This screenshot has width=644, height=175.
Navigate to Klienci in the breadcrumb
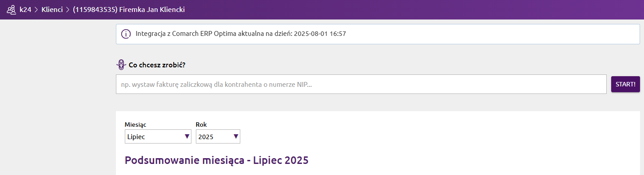(52, 9)
